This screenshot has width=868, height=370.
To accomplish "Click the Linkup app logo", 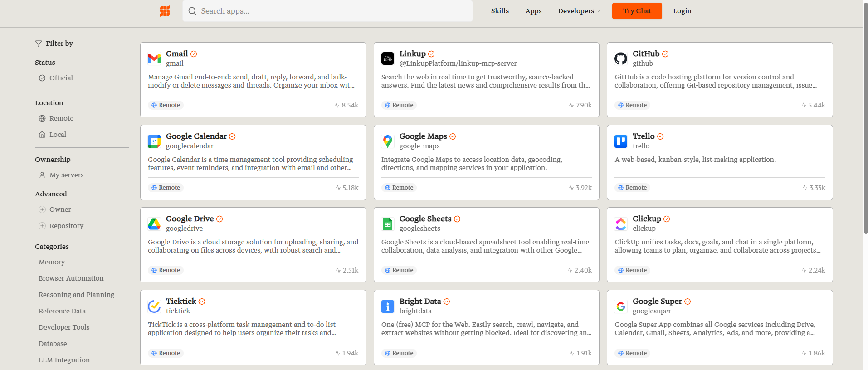I will [x=388, y=58].
